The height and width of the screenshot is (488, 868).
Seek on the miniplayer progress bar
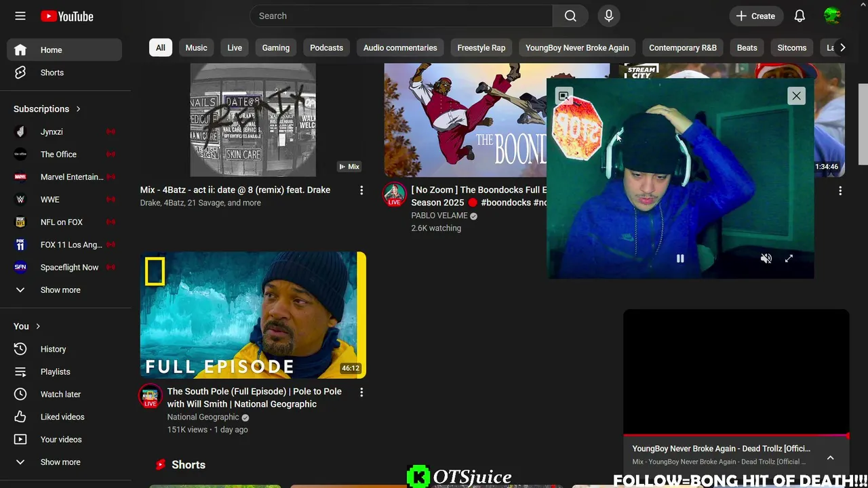(736, 436)
